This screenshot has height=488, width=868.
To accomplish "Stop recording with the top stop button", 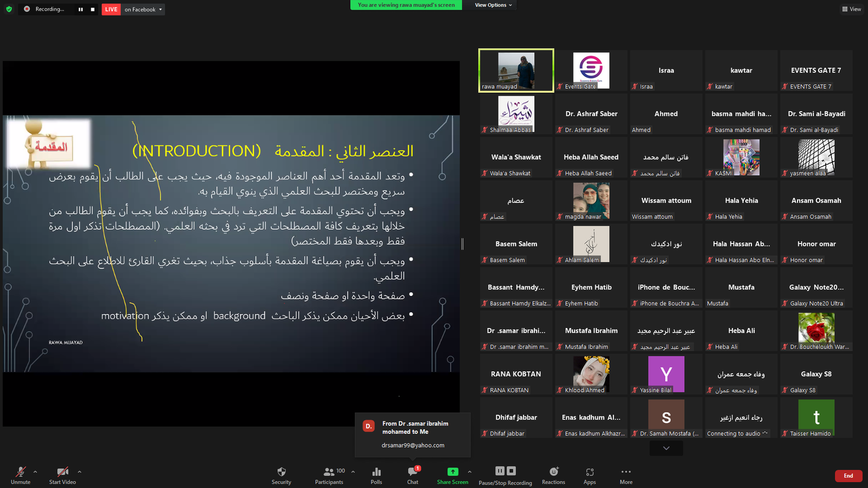I will [93, 9].
